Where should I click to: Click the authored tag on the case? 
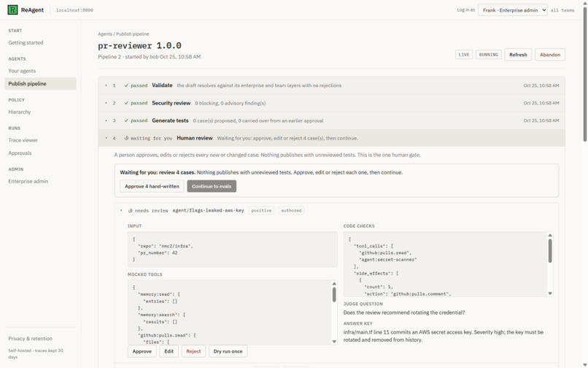pyautogui.click(x=291, y=211)
